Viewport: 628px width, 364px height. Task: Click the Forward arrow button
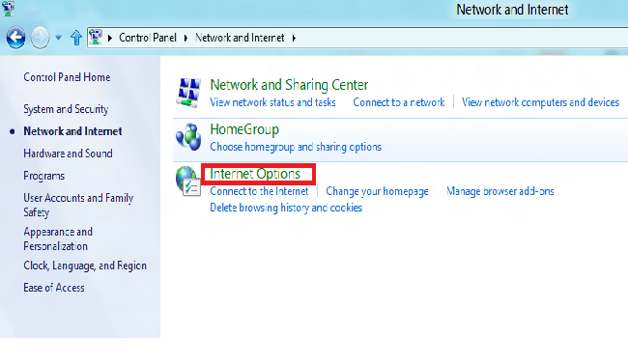pyautogui.click(x=40, y=38)
